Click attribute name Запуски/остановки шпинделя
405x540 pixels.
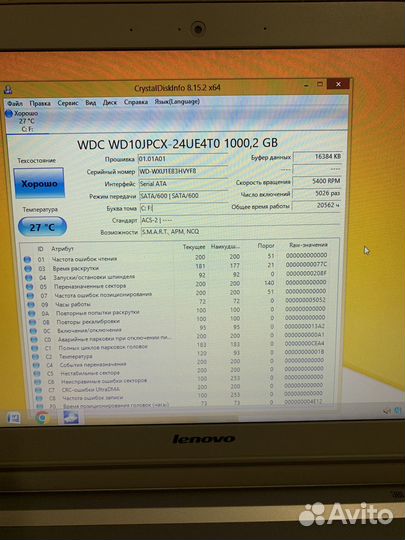94,277
